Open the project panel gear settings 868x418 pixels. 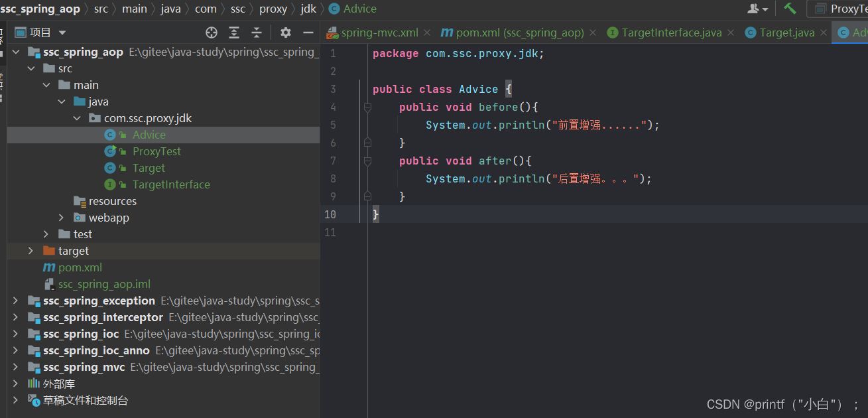[x=286, y=33]
